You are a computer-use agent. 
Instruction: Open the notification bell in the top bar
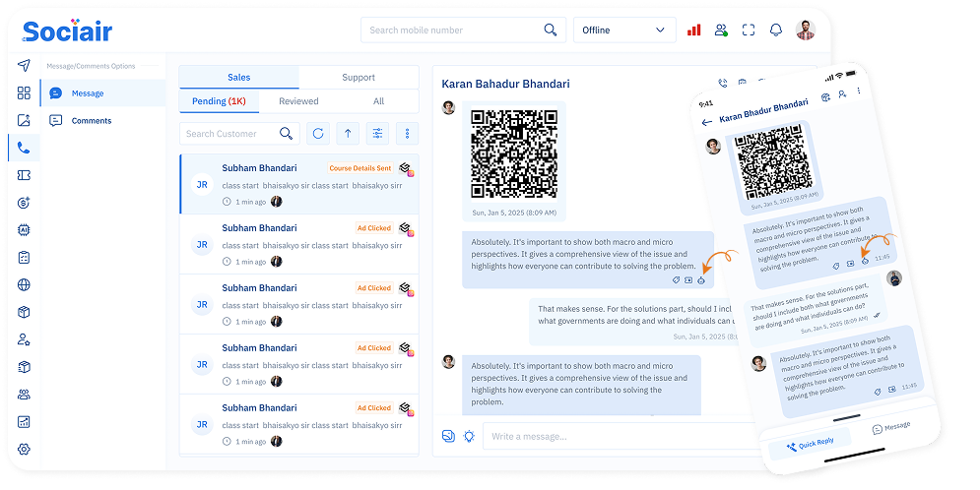(776, 31)
